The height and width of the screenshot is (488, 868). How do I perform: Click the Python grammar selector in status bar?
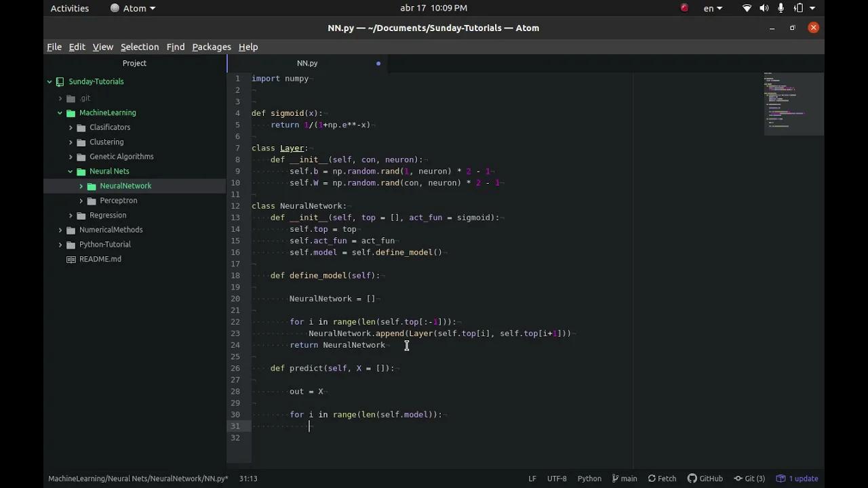pos(589,478)
